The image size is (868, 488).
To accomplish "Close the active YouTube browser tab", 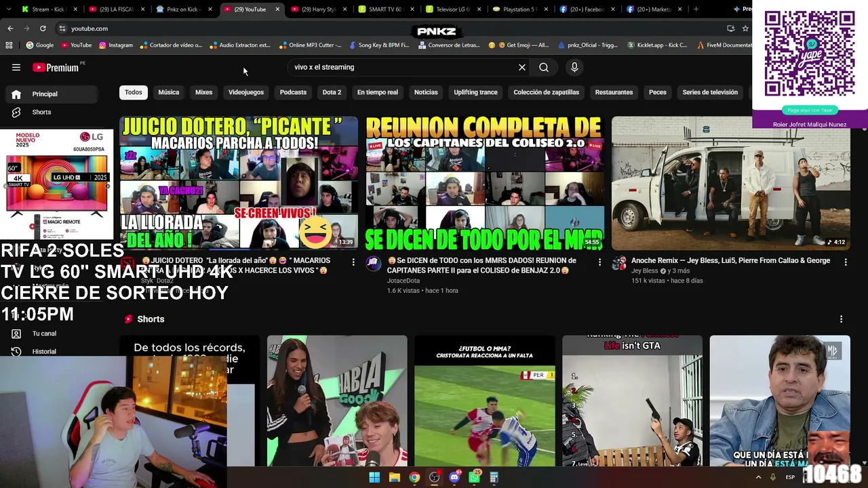I will pos(277,9).
